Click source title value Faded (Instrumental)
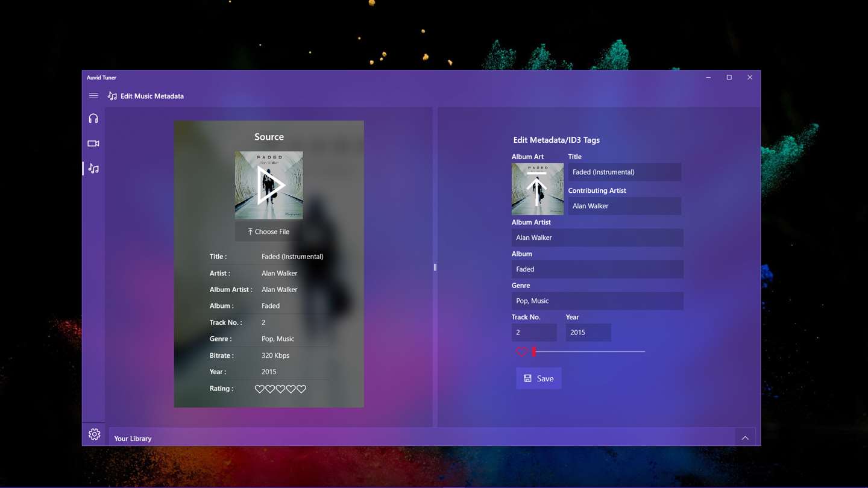 point(292,257)
